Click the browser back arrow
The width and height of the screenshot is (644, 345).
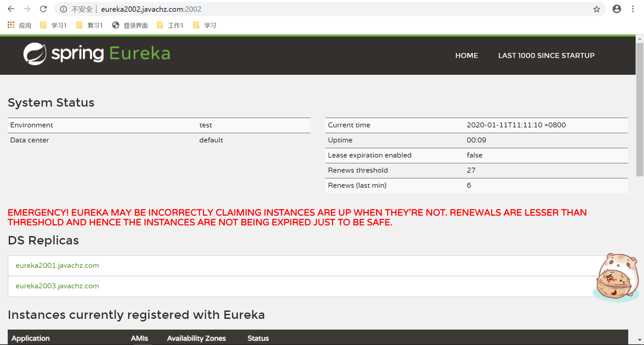tap(11, 9)
